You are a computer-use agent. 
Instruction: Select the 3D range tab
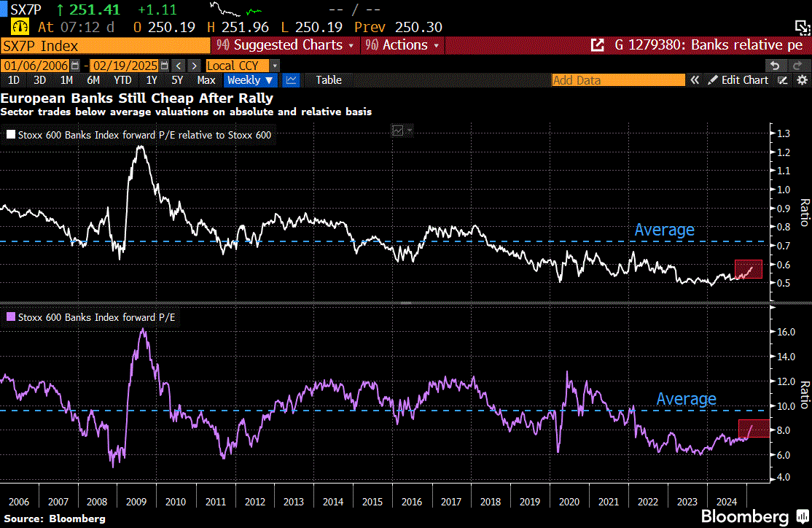click(x=39, y=80)
